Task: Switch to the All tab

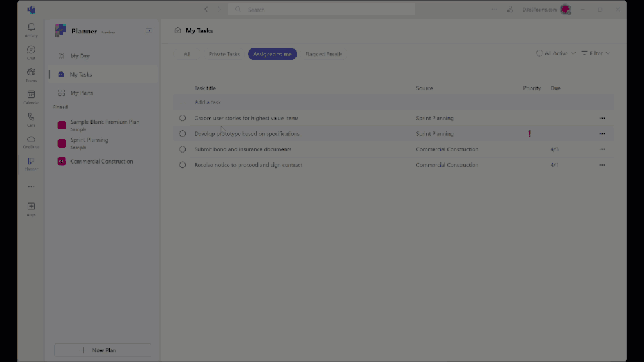Action: 187,53
